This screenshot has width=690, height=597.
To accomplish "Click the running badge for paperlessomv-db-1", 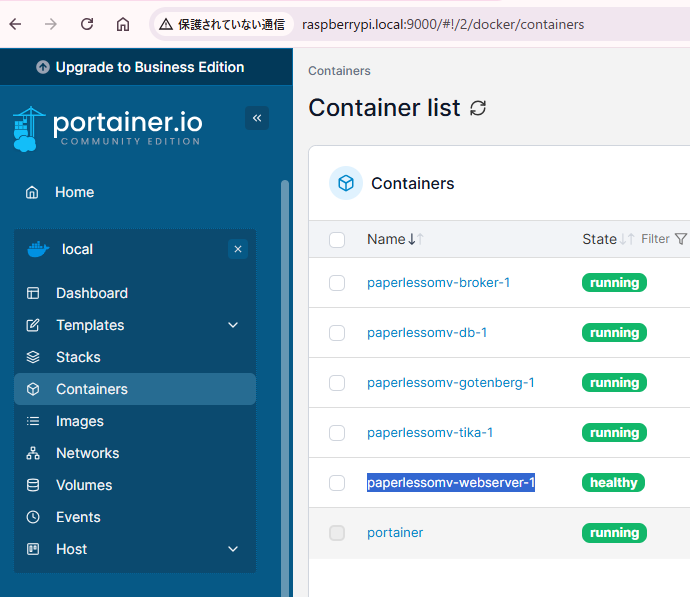I will point(614,333).
